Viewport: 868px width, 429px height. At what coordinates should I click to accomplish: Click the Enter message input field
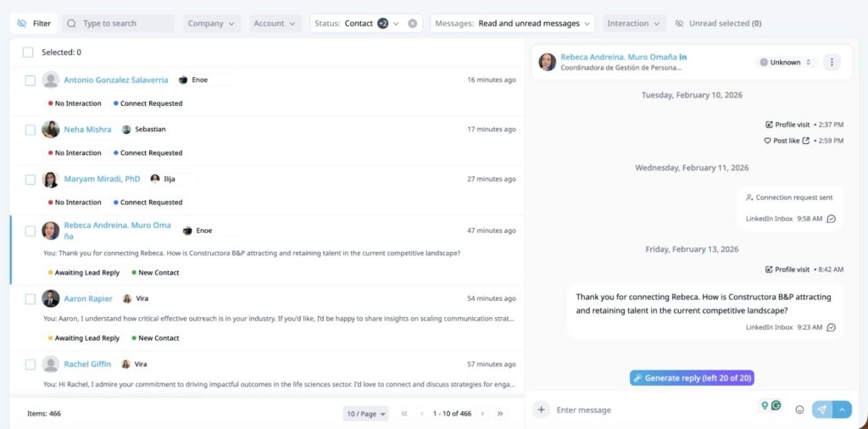pos(653,410)
